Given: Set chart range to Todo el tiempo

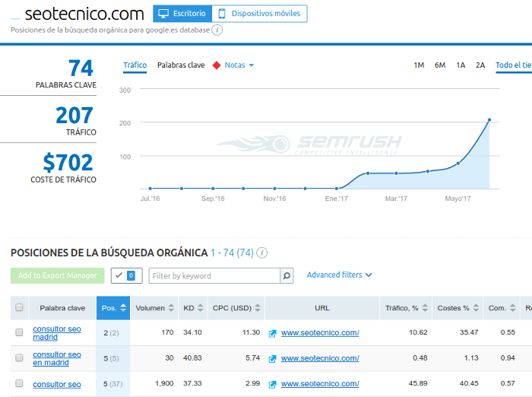Looking at the screenshot, I should pos(514,65).
